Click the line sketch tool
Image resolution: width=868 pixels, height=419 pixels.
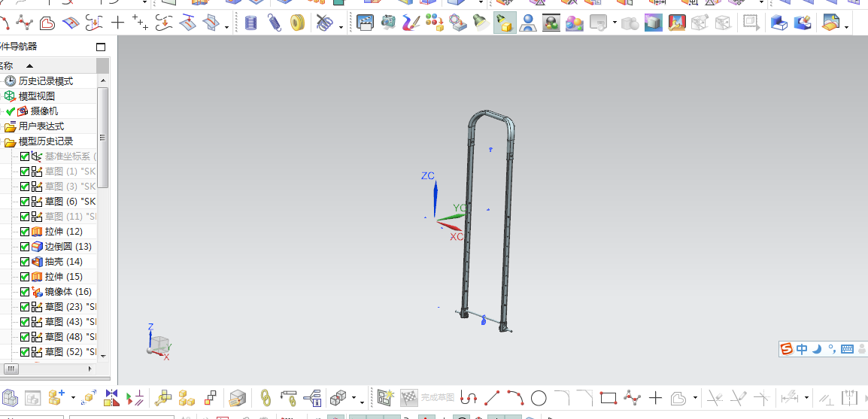click(492, 397)
